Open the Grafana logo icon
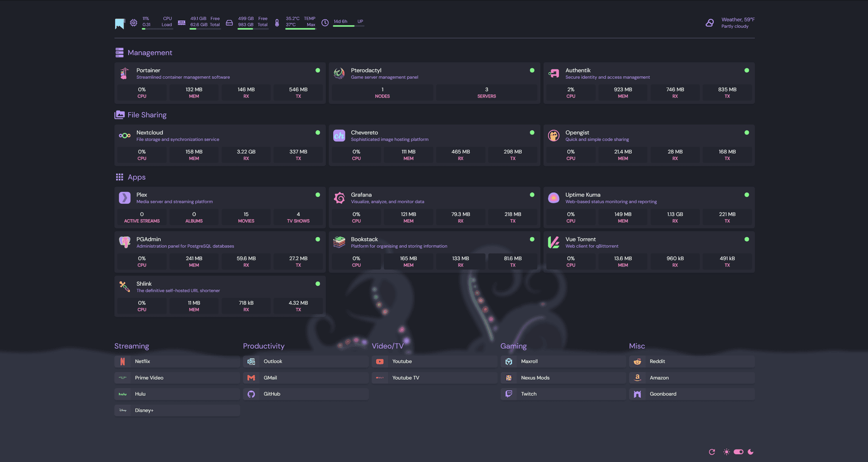The width and height of the screenshot is (868, 462). 339,198
